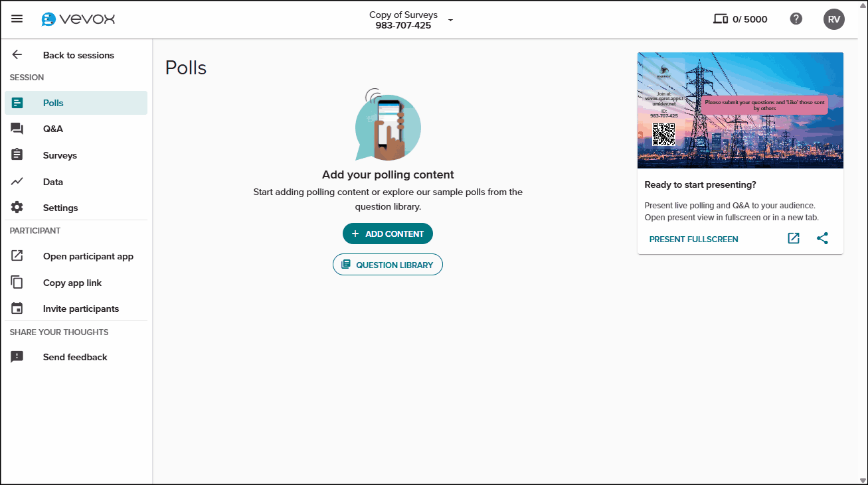Image resolution: width=868 pixels, height=485 pixels.
Task: Click the RV account avatar
Action: point(834,19)
